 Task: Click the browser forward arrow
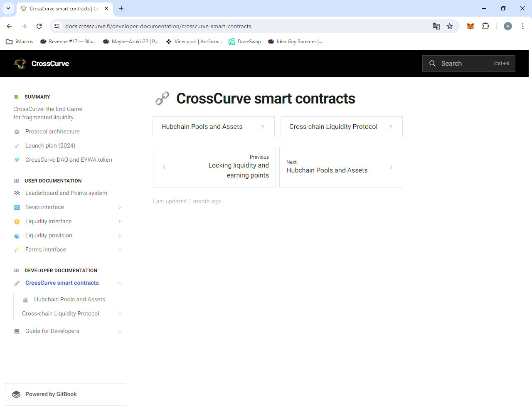(x=24, y=26)
